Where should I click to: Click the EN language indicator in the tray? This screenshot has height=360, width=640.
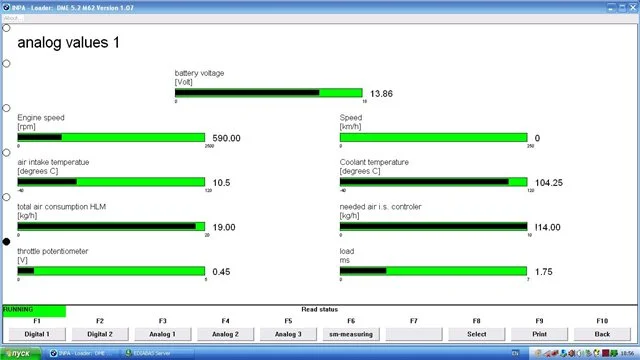(x=516, y=353)
